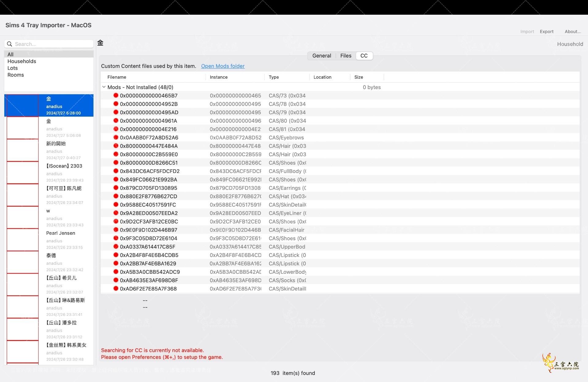Viewport: 588px width, 382px height.
Task: Open Mods folder link
Action: point(223,66)
